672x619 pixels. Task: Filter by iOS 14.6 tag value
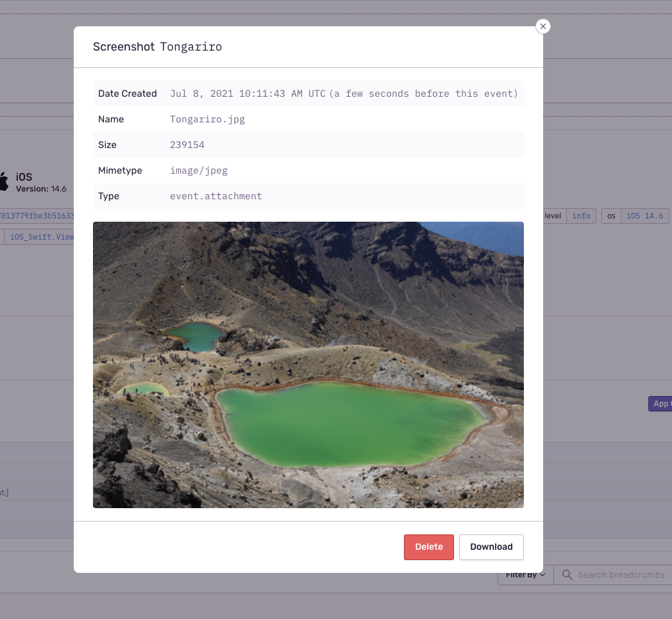[644, 216]
